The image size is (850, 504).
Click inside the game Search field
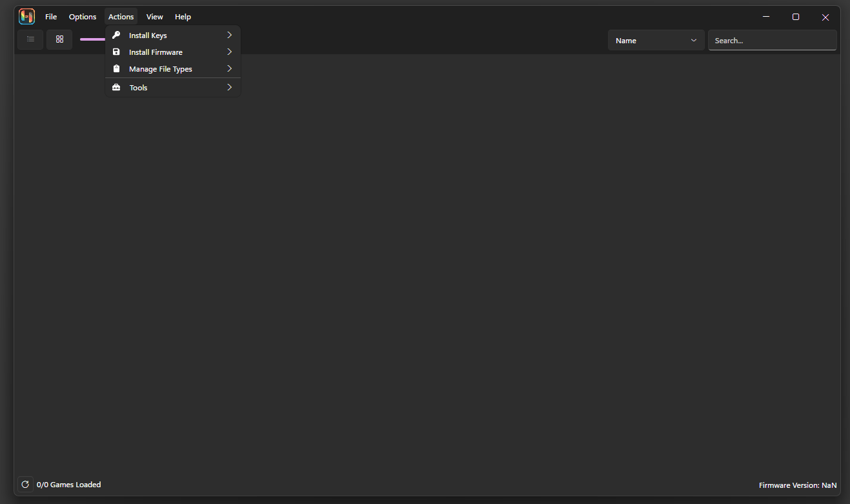pos(772,39)
